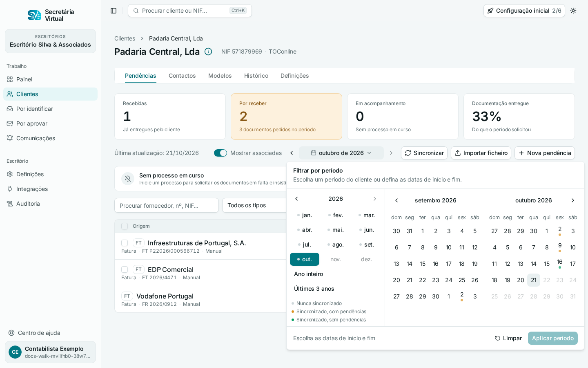Viewport: 588px width, 368px height.
Task: Open Por identificar inbox
Action: 50,109
